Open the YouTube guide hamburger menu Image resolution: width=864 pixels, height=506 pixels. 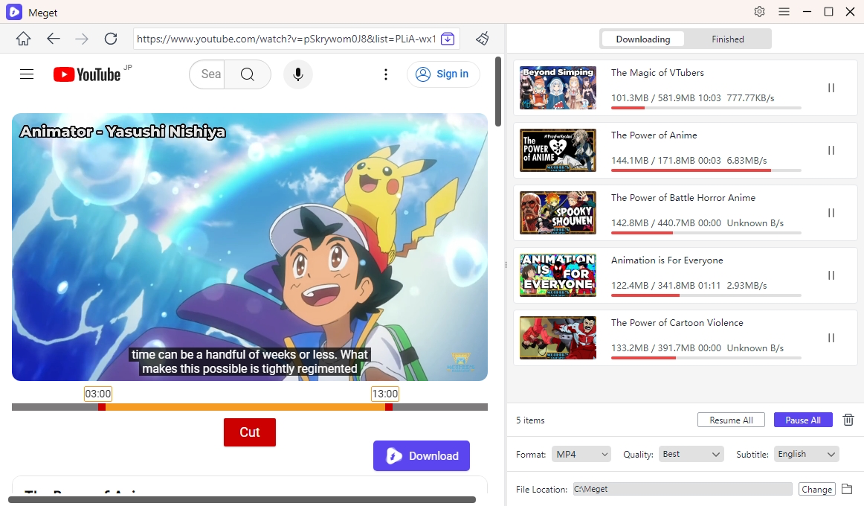[x=26, y=74]
